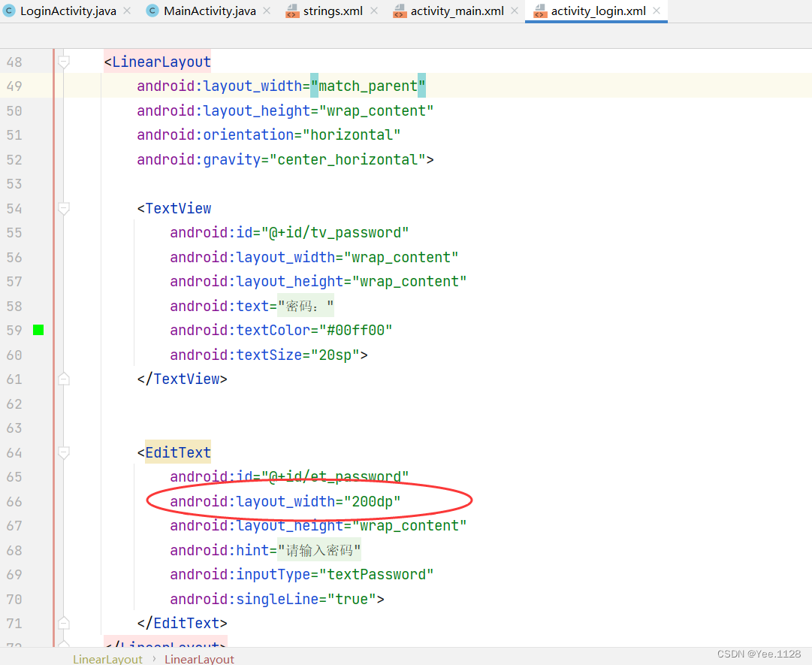
Task: Click the "@+id/et_password" id value
Action: [335, 476]
